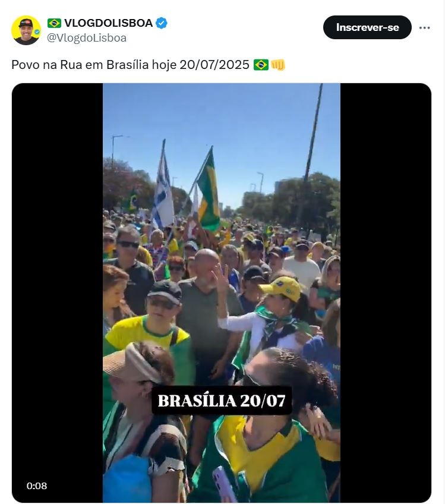Click the fist emoji after the date
Image resolution: width=445 pixels, height=504 pixels.
pos(278,65)
